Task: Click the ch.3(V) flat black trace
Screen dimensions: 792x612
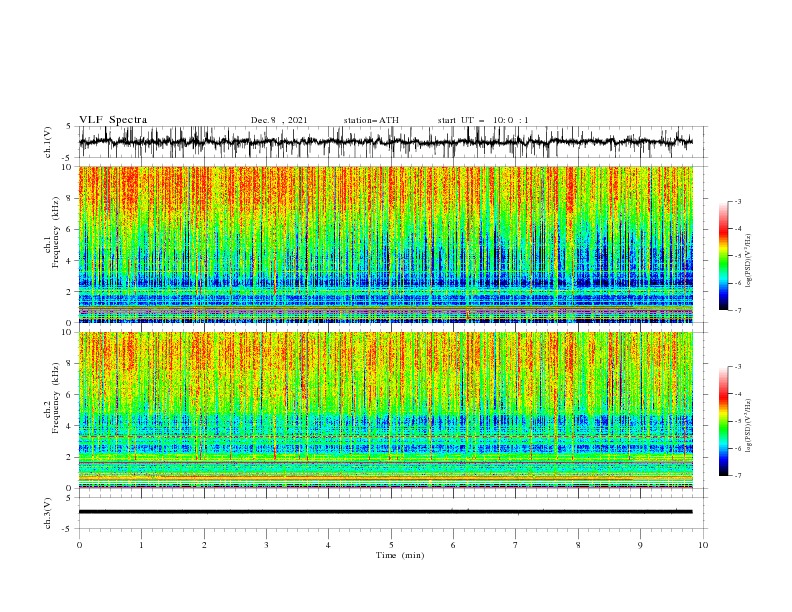Action: (385, 512)
